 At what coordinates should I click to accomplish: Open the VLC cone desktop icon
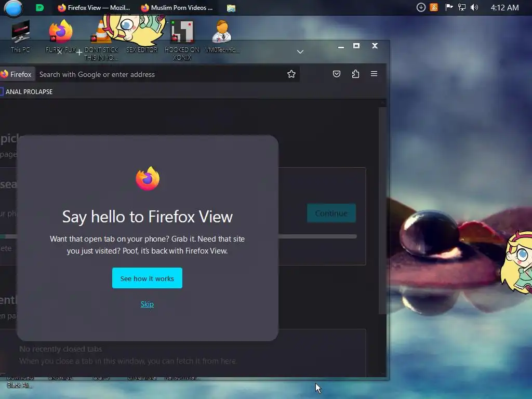tap(101, 40)
